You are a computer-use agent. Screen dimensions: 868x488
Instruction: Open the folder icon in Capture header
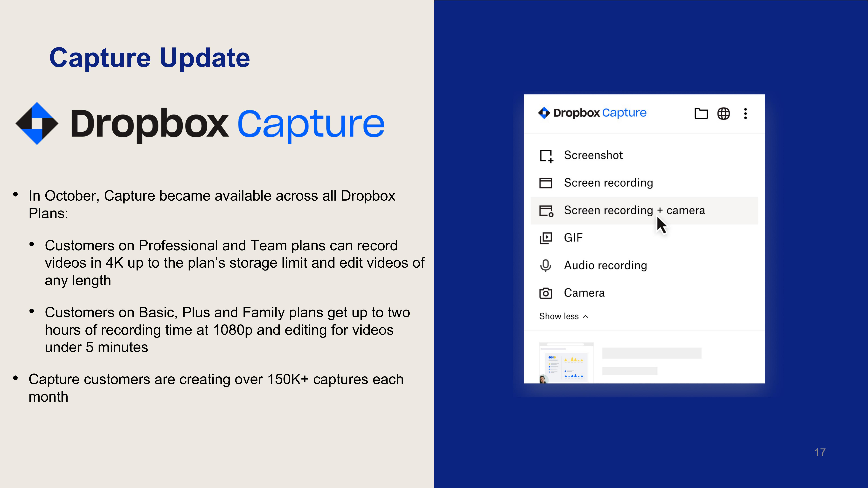701,114
